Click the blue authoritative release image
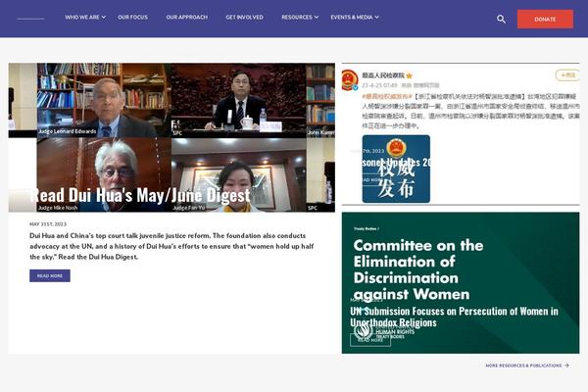Viewport: 588px width, 392px height. [x=396, y=169]
